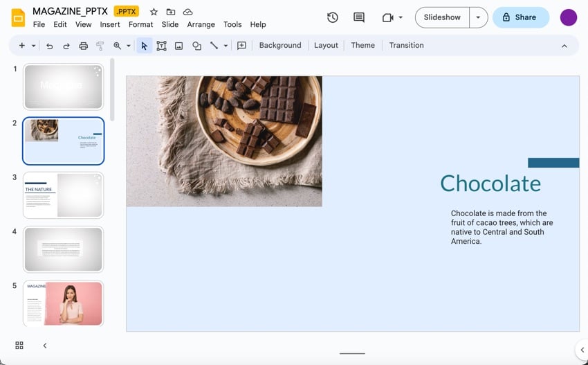Expand the new slide layout dropdown arrow
The width and height of the screenshot is (588, 365).
pos(33,46)
